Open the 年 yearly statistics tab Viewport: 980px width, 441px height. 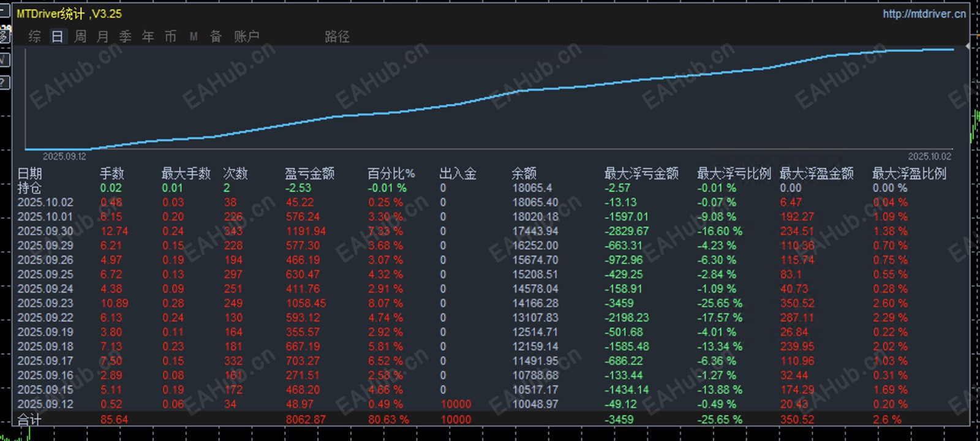148,36
